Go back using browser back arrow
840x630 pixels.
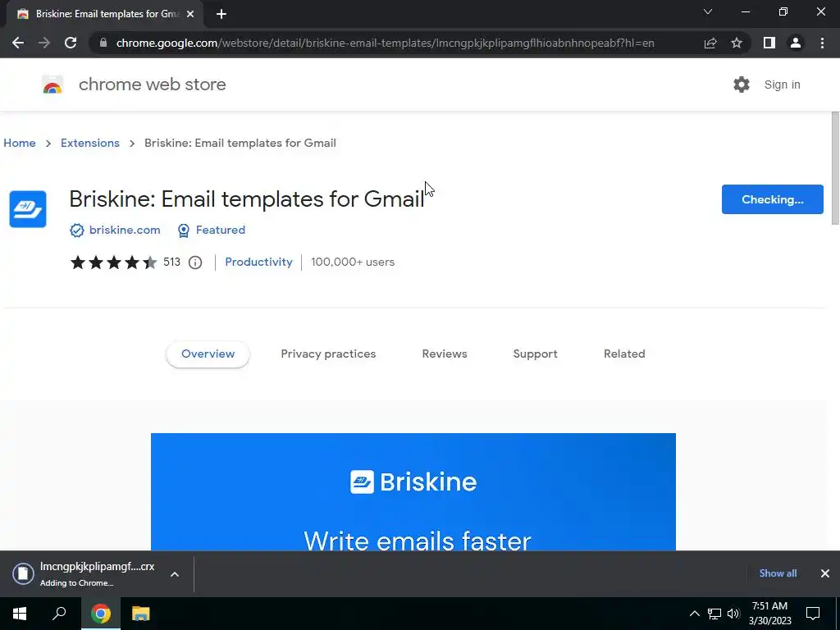coord(18,43)
